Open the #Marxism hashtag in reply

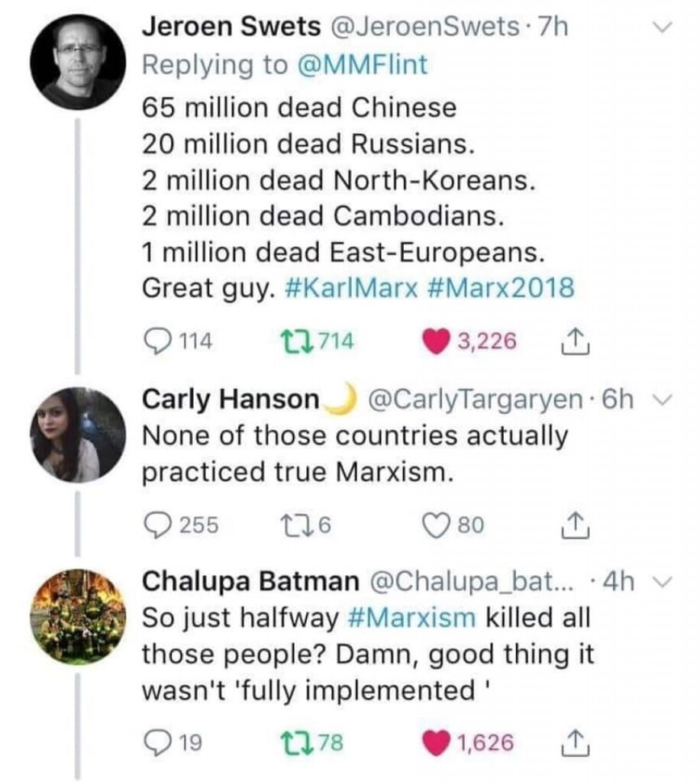[x=411, y=618]
